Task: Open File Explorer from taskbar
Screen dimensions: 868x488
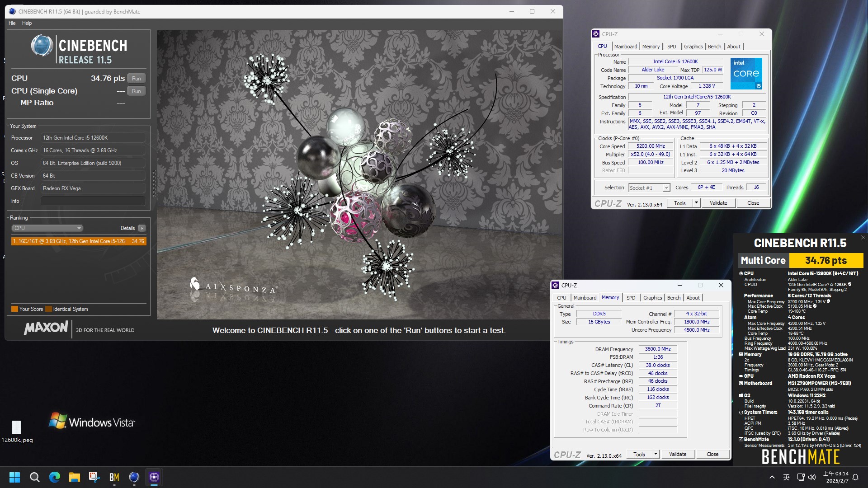Action: (x=74, y=477)
